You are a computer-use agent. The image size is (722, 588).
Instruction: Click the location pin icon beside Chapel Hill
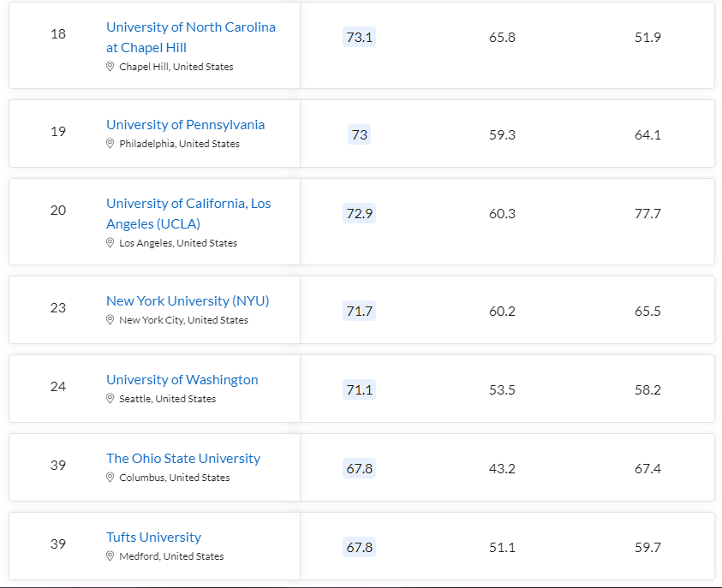click(x=110, y=67)
